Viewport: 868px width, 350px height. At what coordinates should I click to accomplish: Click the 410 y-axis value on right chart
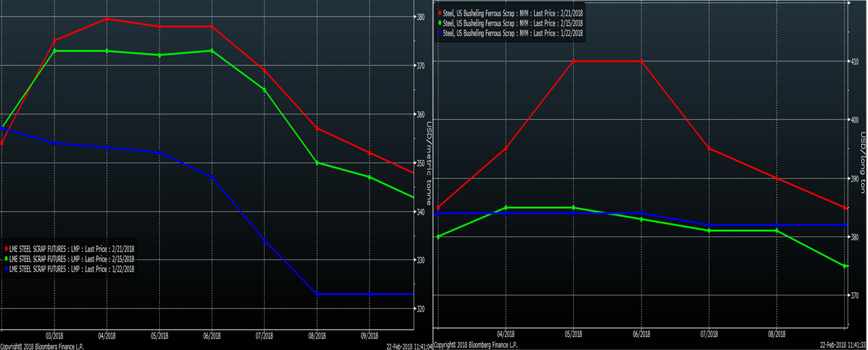tap(853, 61)
